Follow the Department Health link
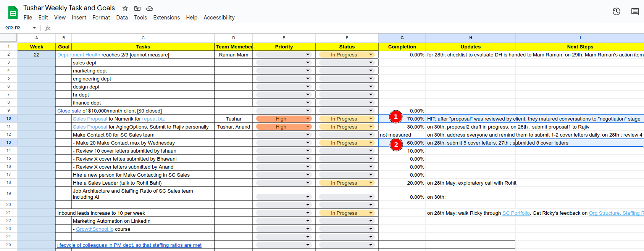Screen dimensions: 644x251 79,55
